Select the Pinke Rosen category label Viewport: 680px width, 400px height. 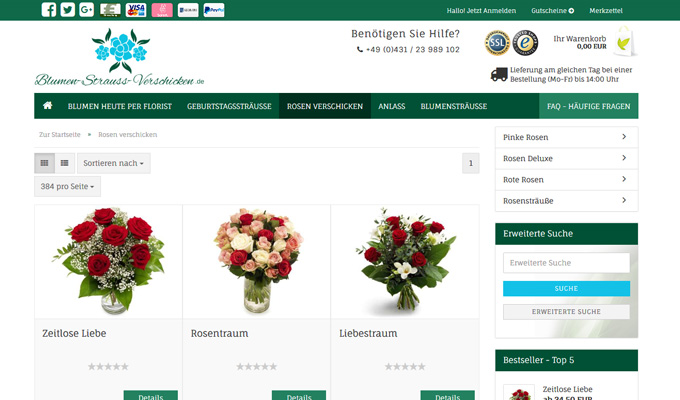click(x=526, y=137)
